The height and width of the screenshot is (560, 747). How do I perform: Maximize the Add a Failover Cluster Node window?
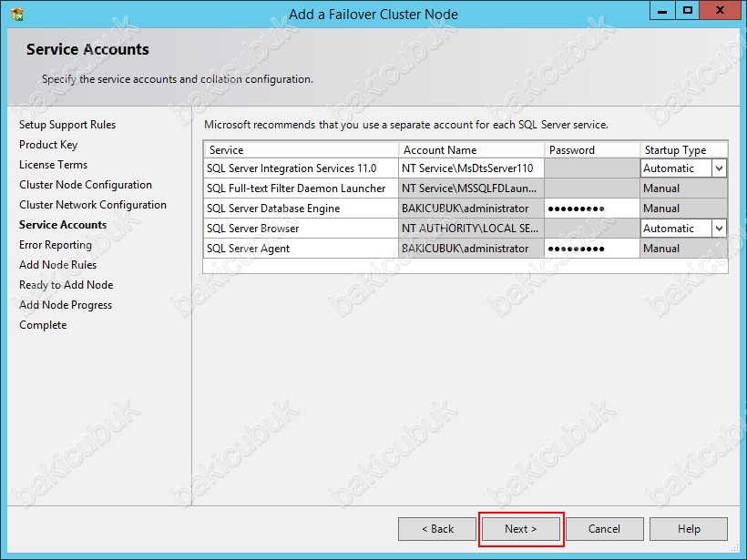[688, 11]
